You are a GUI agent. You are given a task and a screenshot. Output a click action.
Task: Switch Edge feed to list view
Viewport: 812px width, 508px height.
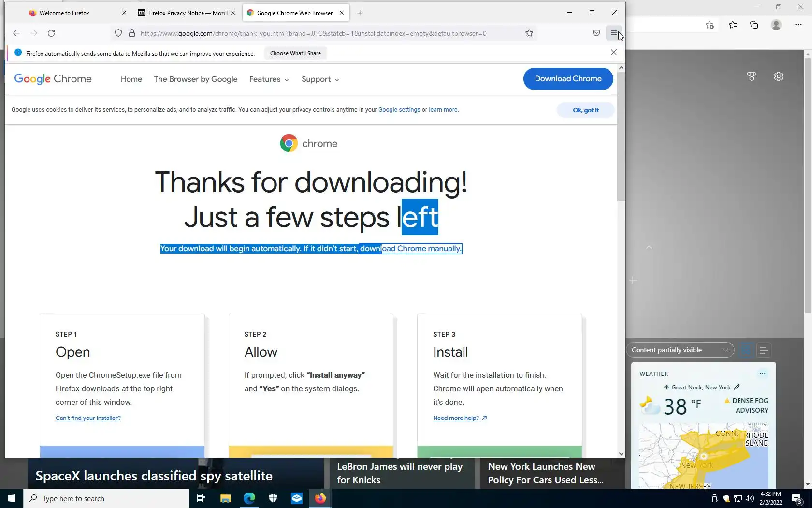tap(763, 350)
